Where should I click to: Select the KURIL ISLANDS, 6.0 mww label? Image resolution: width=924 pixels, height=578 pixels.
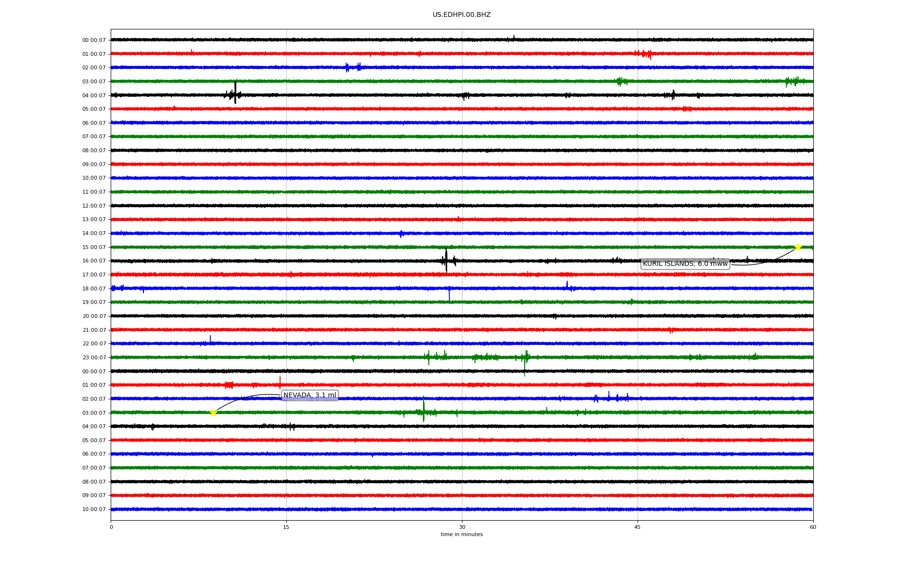[685, 264]
